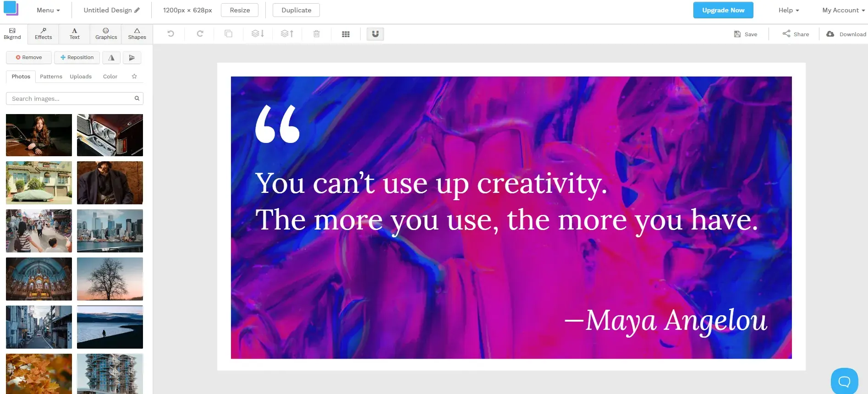Send layer backward with layers-down icon
Screen dimensions: 868x394
258,34
